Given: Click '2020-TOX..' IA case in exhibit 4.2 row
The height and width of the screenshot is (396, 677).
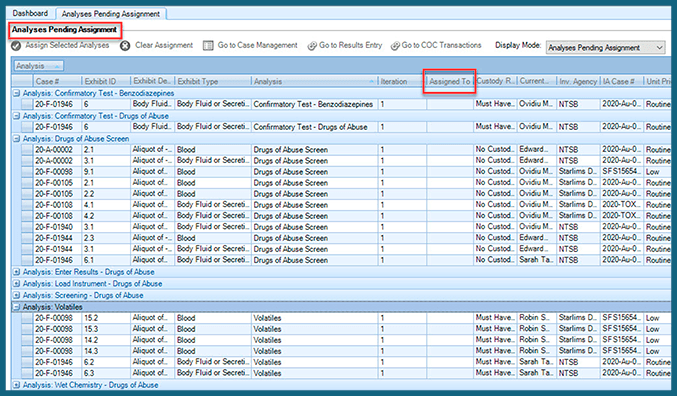Looking at the screenshot, I should pyautogui.click(x=621, y=216).
